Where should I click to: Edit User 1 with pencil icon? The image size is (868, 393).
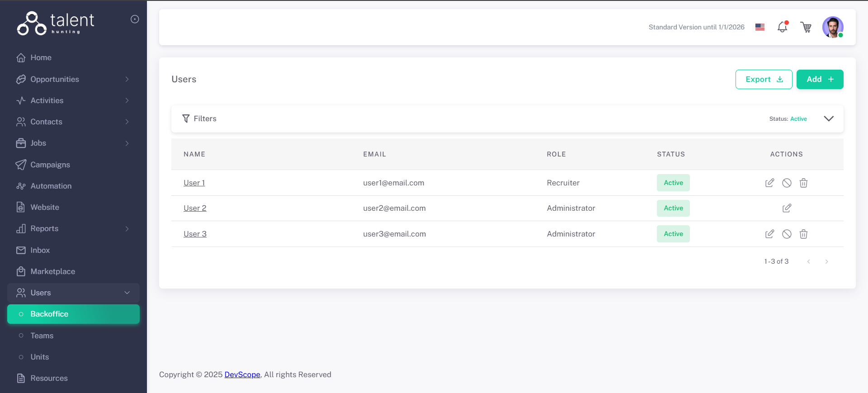pos(769,183)
